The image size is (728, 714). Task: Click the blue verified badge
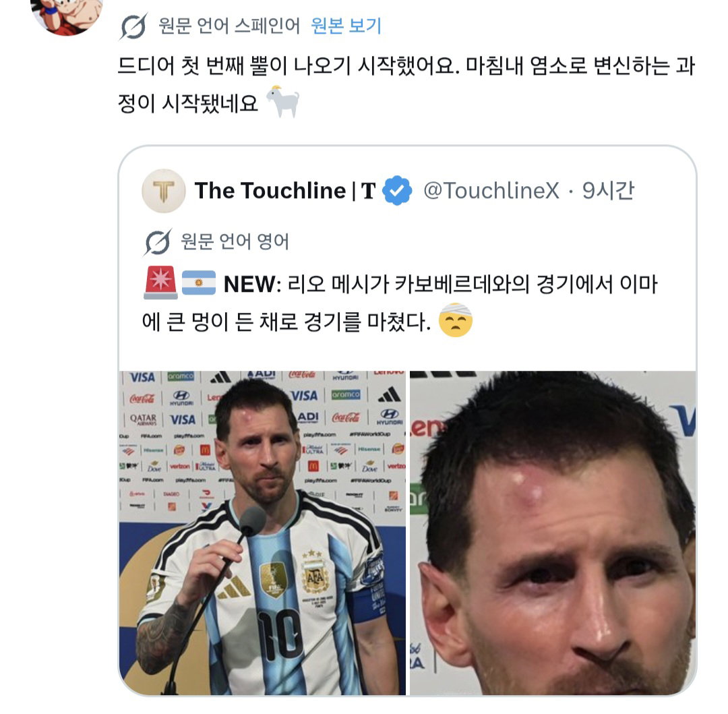397,191
